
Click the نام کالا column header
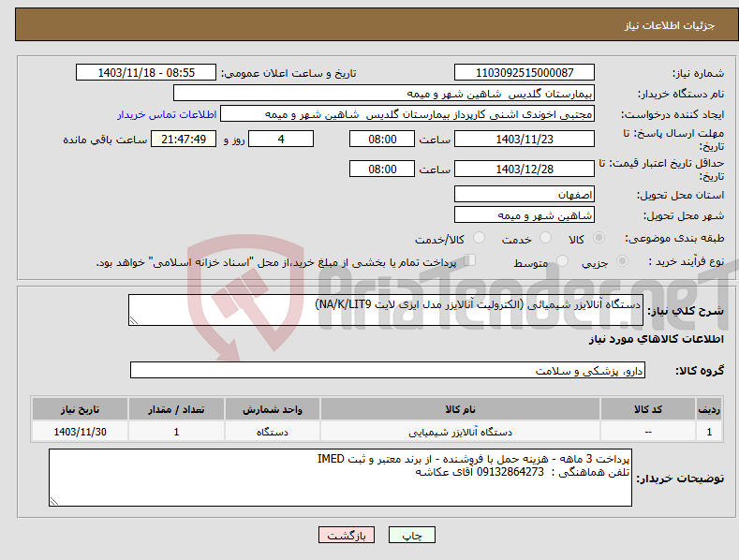[460, 409]
